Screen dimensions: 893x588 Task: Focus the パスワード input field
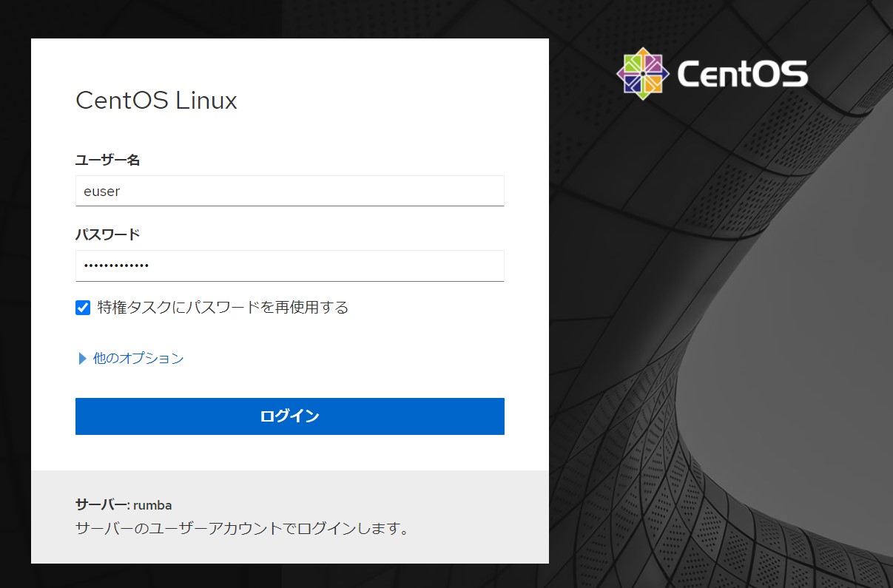pyautogui.click(x=290, y=266)
